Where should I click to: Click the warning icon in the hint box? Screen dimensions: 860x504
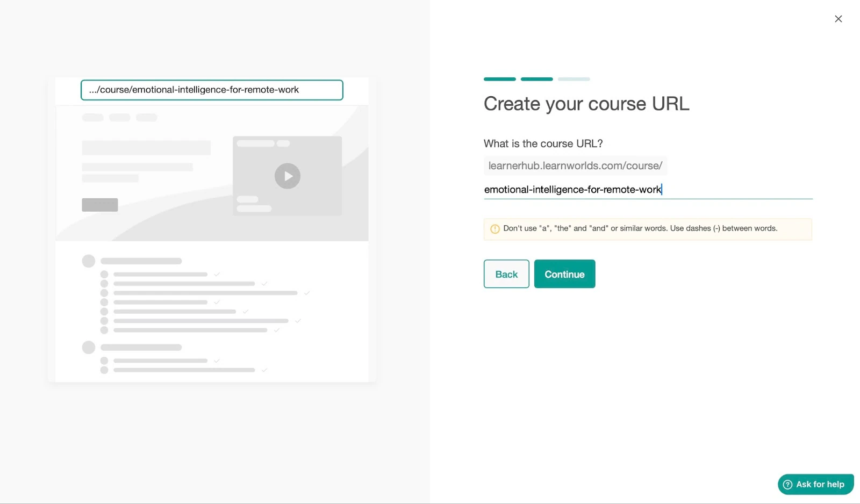click(x=495, y=229)
